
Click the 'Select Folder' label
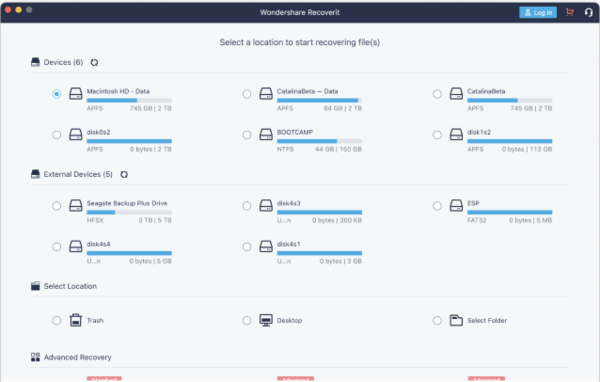click(x=487, y=320)
